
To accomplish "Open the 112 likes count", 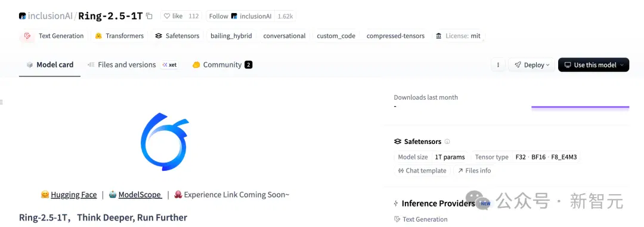I will 193,16.
